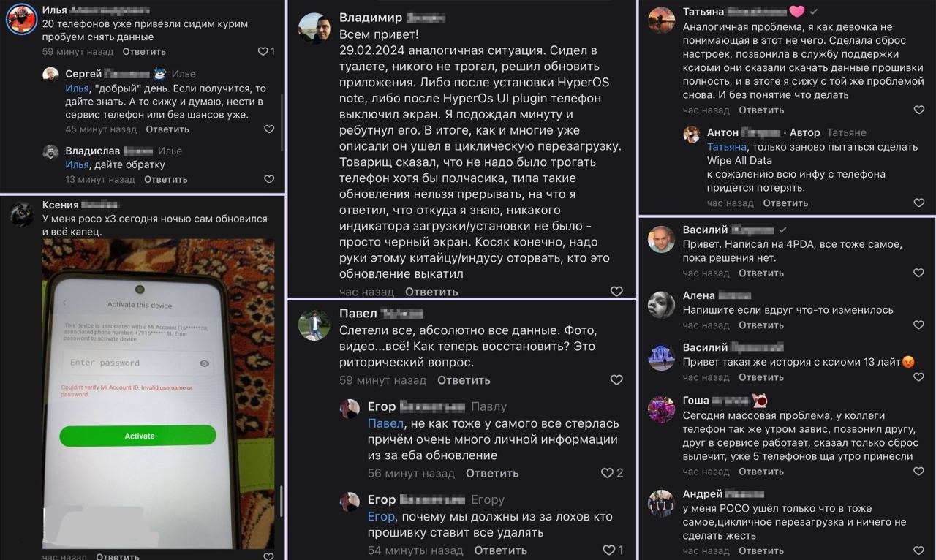
Task: Click the Татьяна mention in Антон's reply
Action: 726,147
